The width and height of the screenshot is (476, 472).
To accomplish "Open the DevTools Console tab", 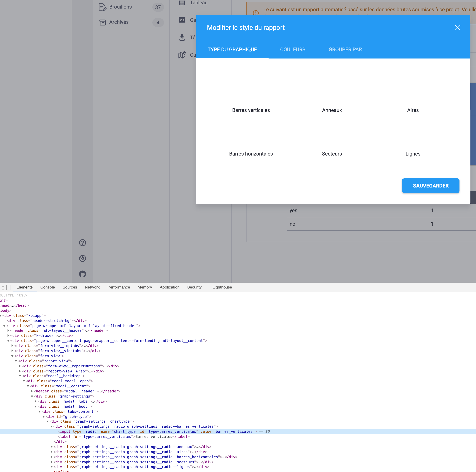I will pos(47,287).
